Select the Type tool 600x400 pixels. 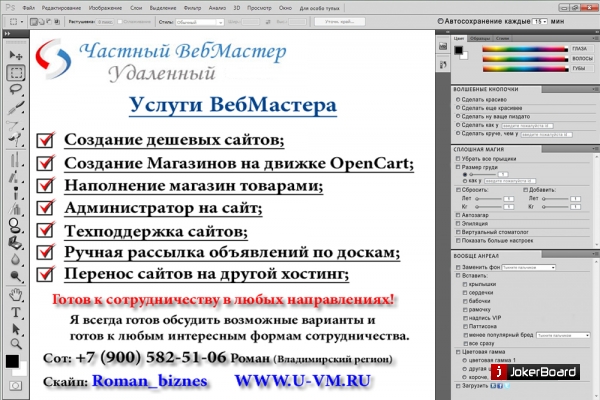coord(15,312)
